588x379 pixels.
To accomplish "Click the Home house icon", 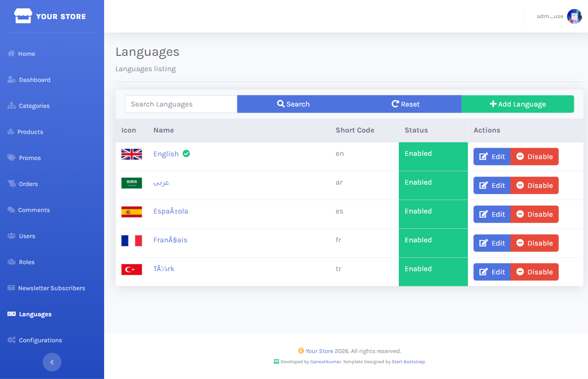I will point(11,53).
